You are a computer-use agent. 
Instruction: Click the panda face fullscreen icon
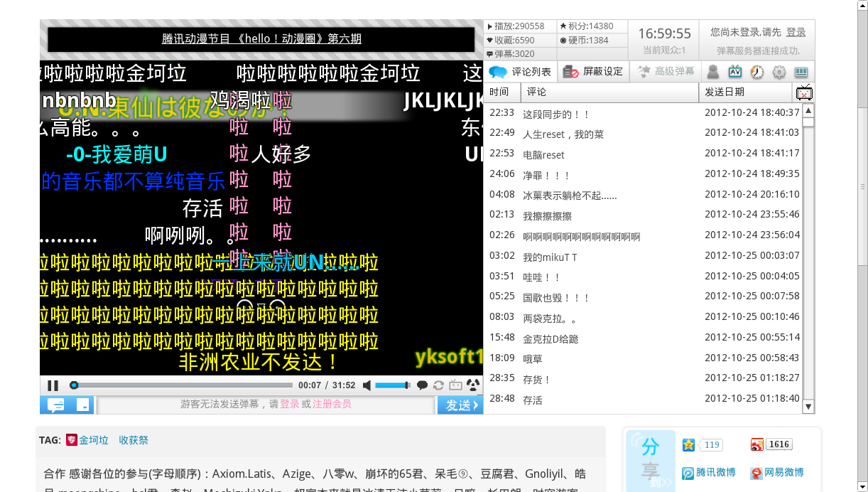tap(472, 385)
